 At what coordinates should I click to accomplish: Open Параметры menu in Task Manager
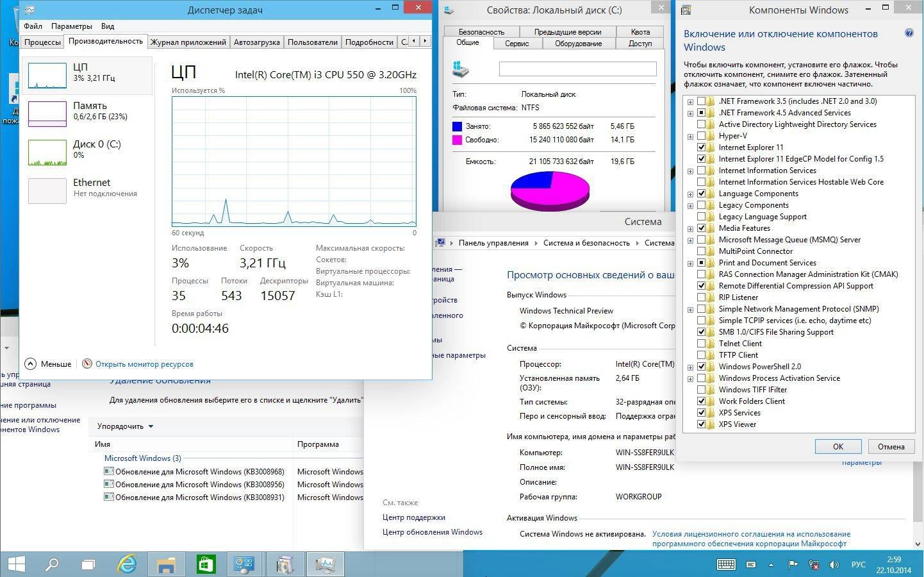coord(71,26)
